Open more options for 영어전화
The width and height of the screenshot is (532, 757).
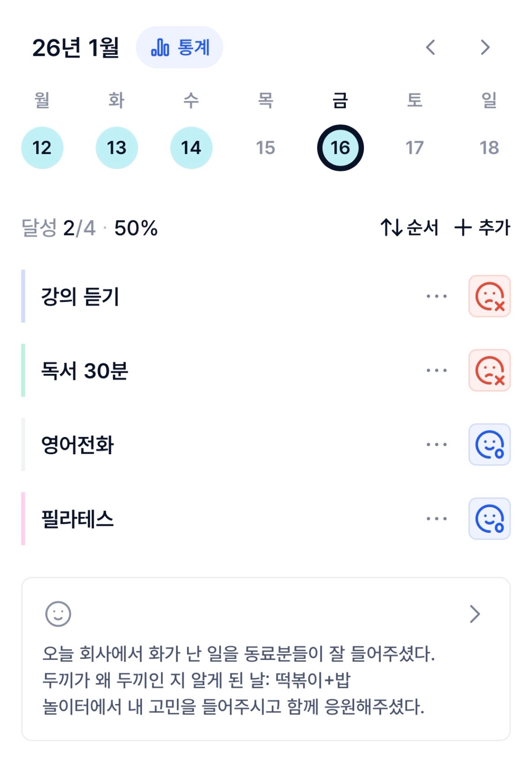pos(436,444)
